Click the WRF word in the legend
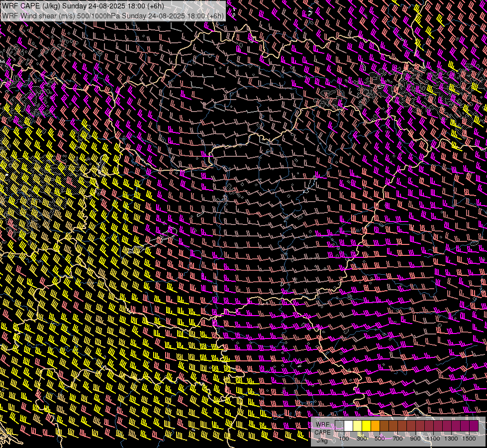This screenshot has width=487, height=448. pyautogui.click(x=323, y=425)
